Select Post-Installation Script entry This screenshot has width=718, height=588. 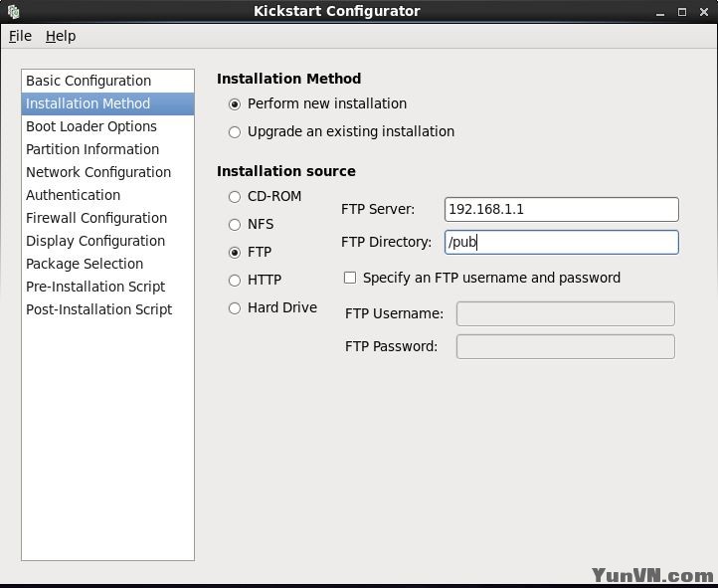[98, 309]
